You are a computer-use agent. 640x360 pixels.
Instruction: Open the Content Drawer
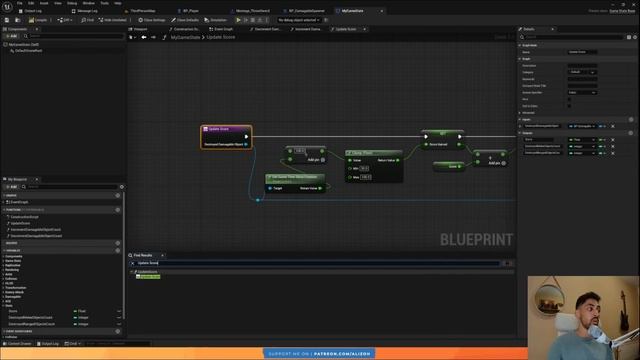(17, 344)
